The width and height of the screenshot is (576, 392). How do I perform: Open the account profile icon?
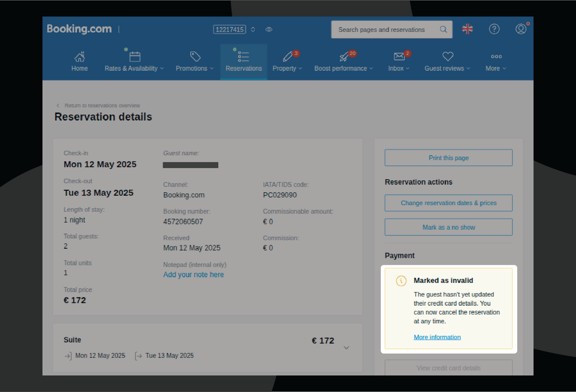click(x=521, y=29)
